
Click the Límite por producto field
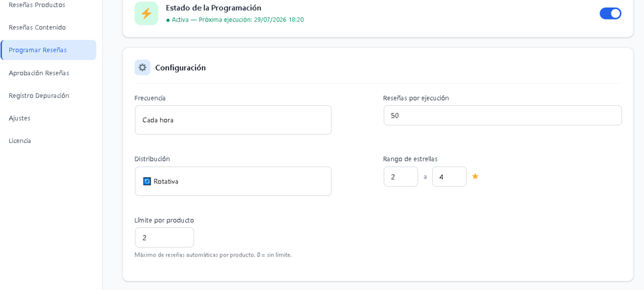click(164, 238)
